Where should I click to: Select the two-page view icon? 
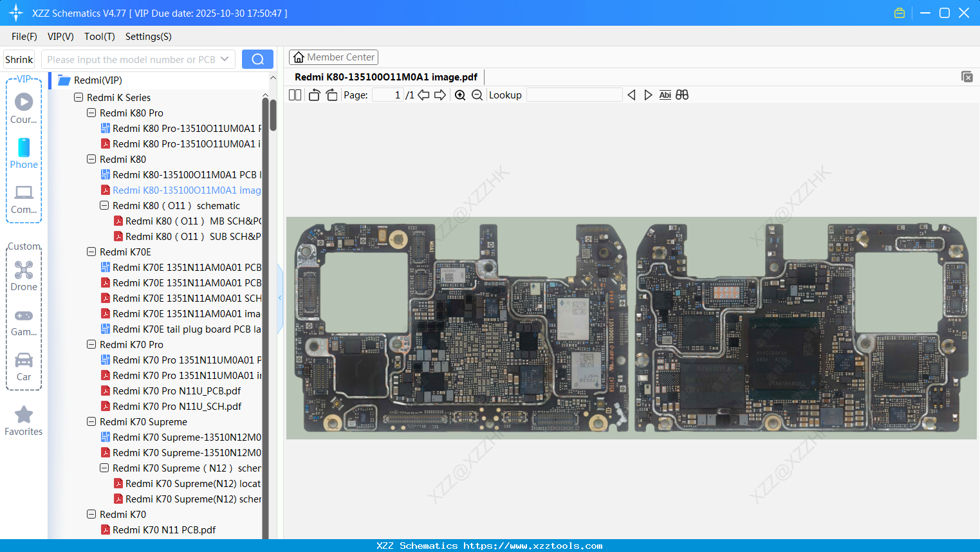(295, 95)
